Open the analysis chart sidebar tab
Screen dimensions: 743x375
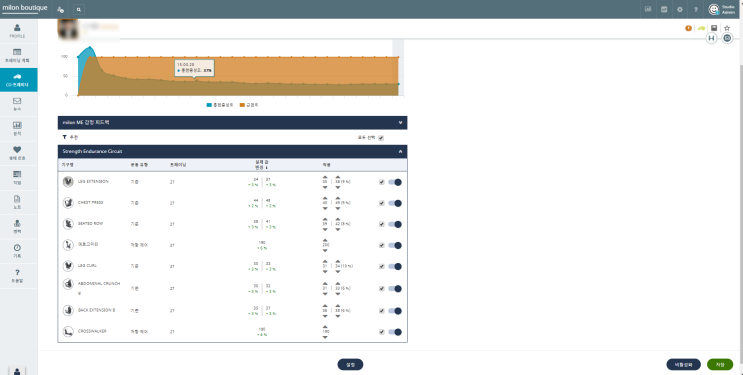18,128
